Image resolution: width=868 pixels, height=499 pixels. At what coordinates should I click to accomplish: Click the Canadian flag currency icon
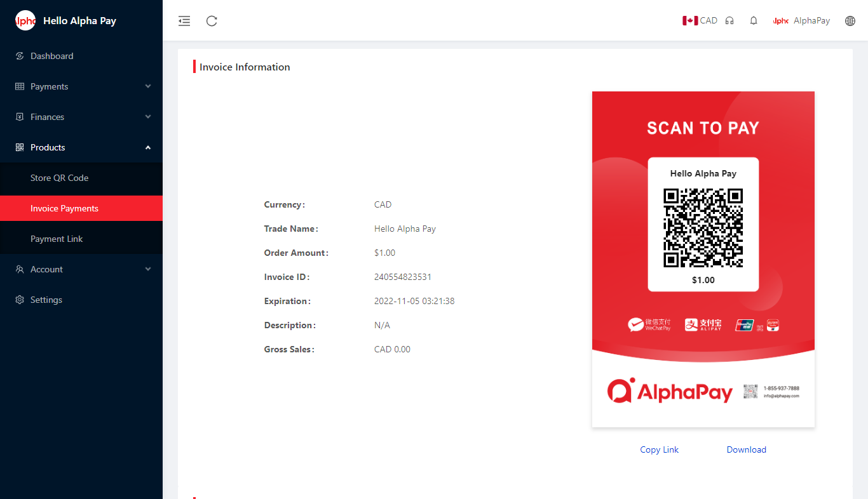(x=690, y=20)
